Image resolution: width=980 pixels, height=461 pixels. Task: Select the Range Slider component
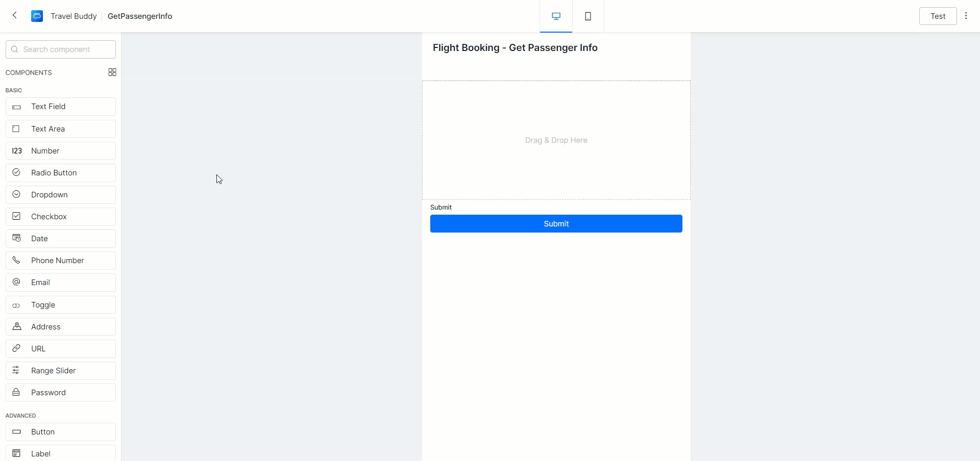coord(61,371)
